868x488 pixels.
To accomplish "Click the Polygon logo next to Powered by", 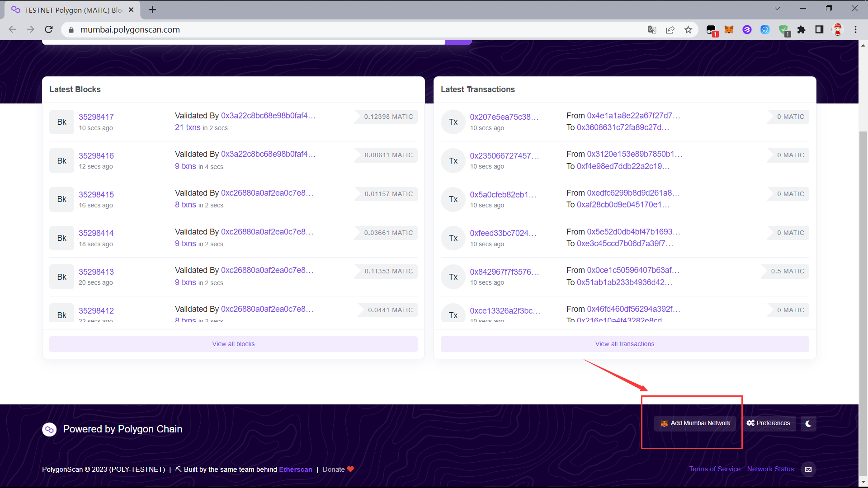I will pos(49,429).
